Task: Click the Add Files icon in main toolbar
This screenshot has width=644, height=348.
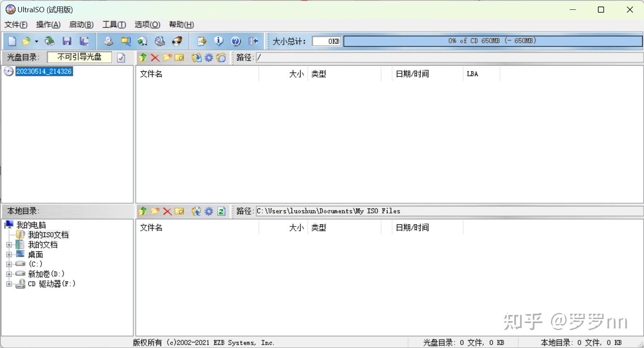Action: [201, 41]
